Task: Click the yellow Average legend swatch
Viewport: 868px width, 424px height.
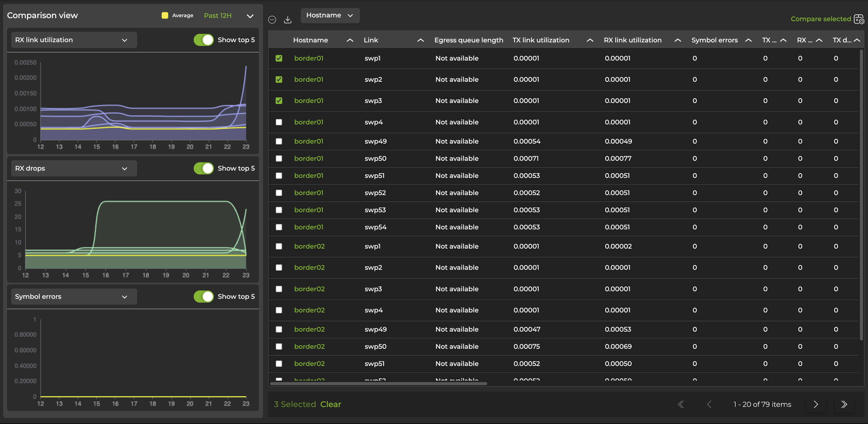Action: (165, 15)
